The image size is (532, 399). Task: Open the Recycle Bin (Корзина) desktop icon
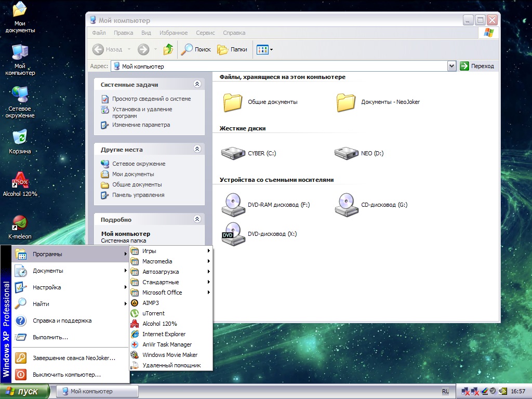tap(20, 139)
